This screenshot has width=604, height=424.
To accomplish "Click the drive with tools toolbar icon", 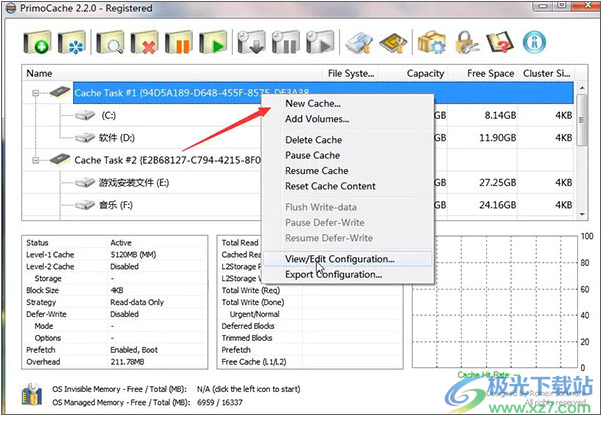I will (359, 42).
